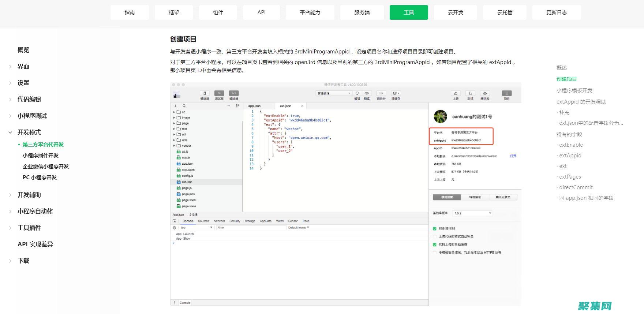Open the 框架 top navigation tab

click(x=174, y=12)
